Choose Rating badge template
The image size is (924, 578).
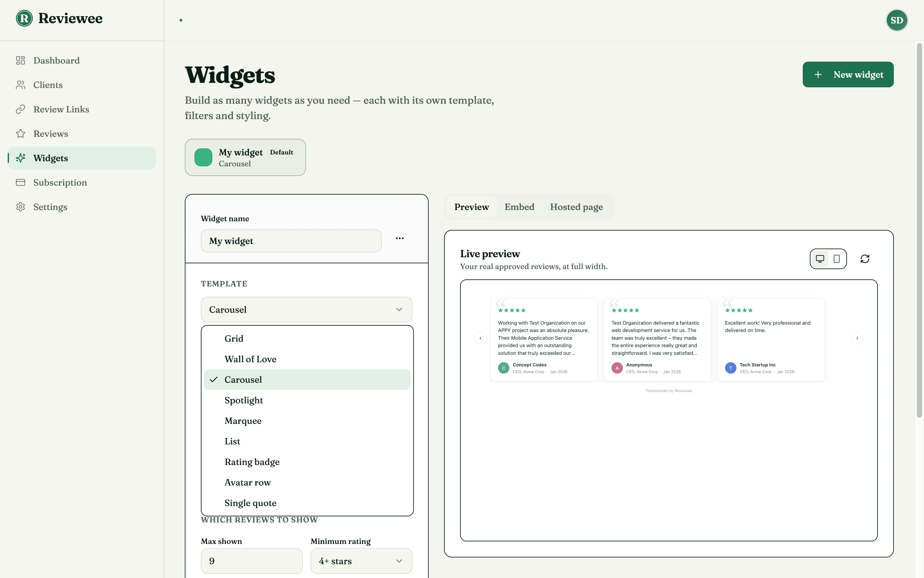[x=307, y=462]
